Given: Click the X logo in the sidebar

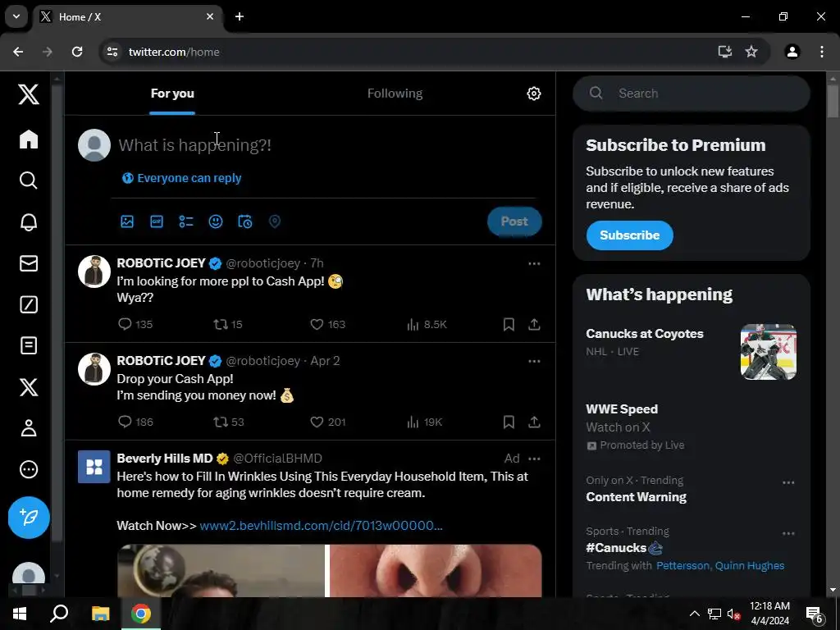Looking at the screenshot, I should 29,94.
